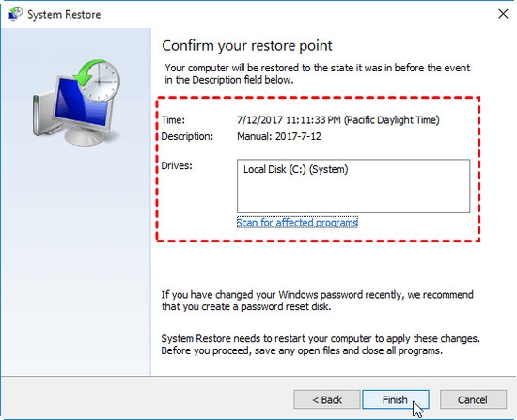Click the Drives label
The image size is (517, 420).
(177, 165)
